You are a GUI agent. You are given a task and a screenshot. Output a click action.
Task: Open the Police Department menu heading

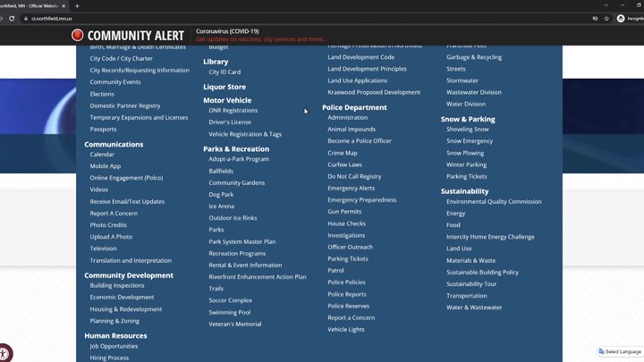(x=354, y=107)
